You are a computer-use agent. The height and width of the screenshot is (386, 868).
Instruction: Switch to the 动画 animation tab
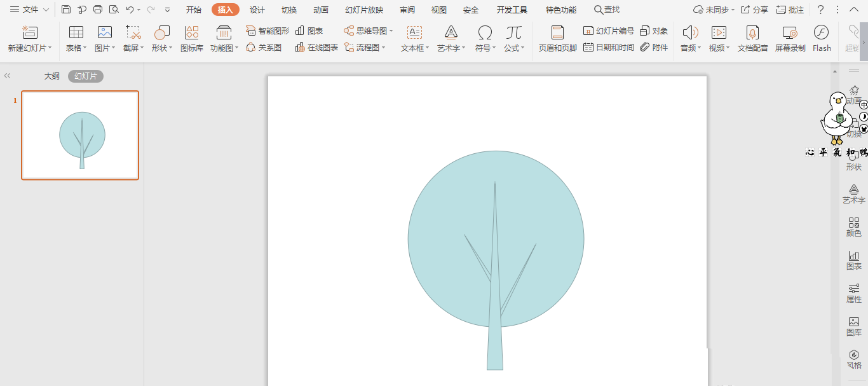[321, 10]
